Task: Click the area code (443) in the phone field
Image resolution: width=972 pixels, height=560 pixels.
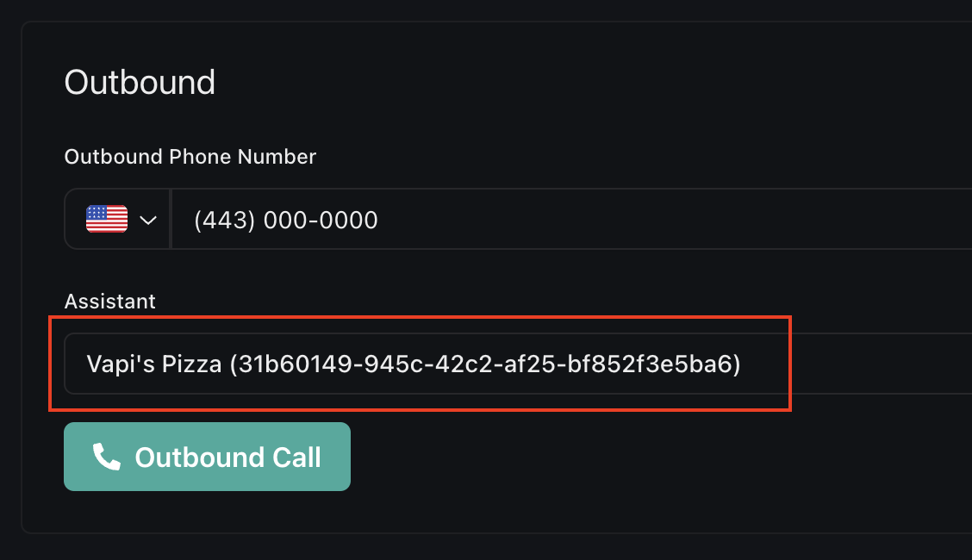Action: (225, 220)
